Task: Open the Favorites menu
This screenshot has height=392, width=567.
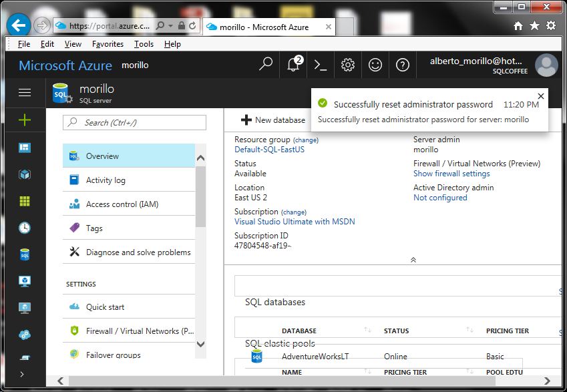Action: (108, 44)
